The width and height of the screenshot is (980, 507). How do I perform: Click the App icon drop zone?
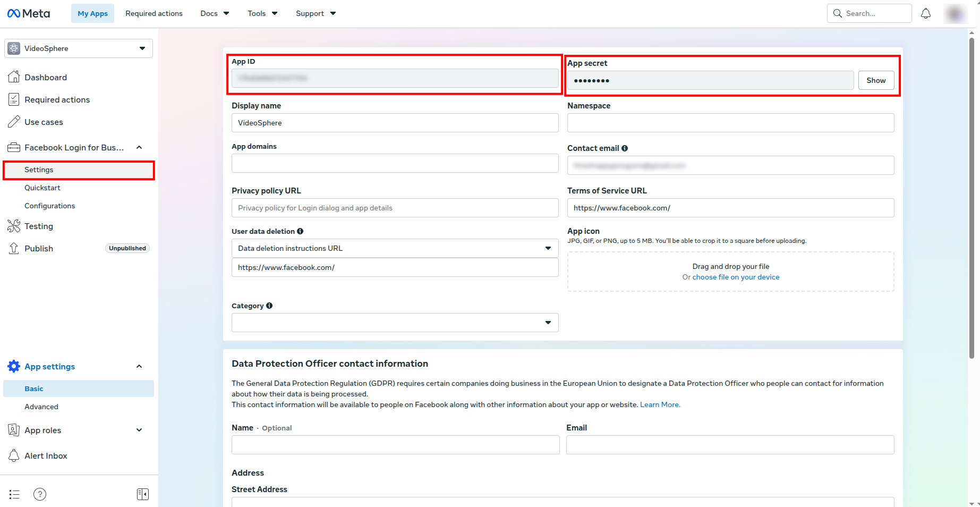pyautogui.click(x=730, y=272)
